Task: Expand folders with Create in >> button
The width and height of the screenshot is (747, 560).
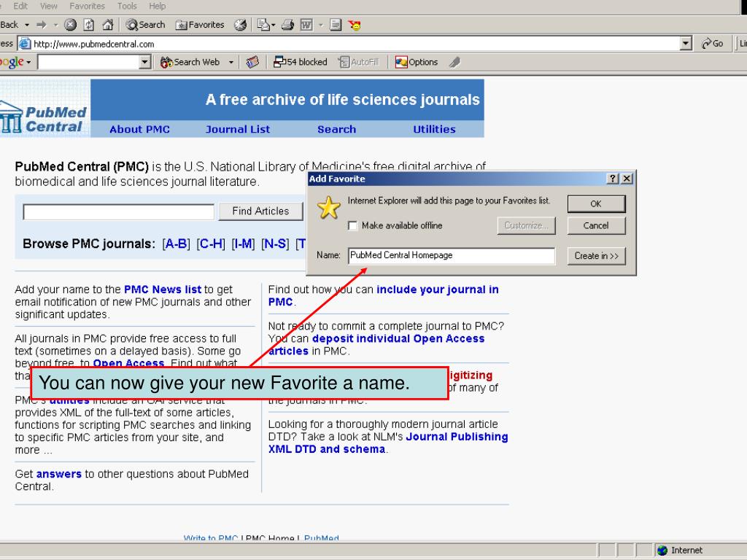Action: pos(596,256)
